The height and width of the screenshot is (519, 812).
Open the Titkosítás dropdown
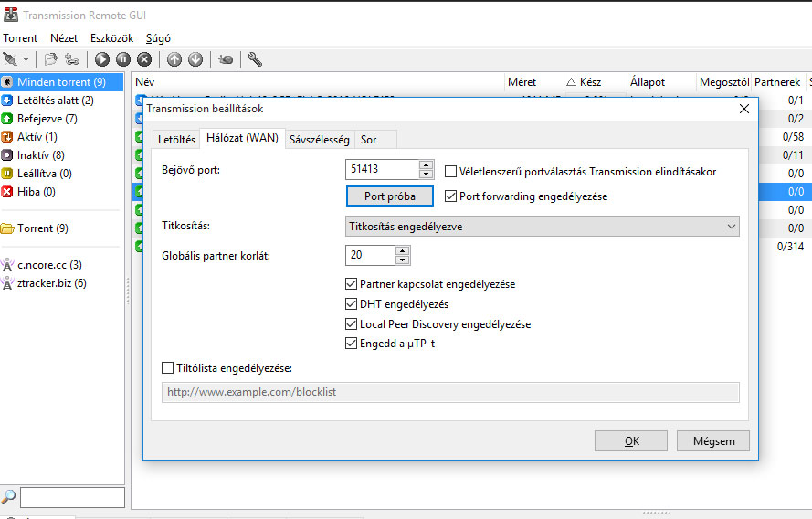[x=543, y=227]
